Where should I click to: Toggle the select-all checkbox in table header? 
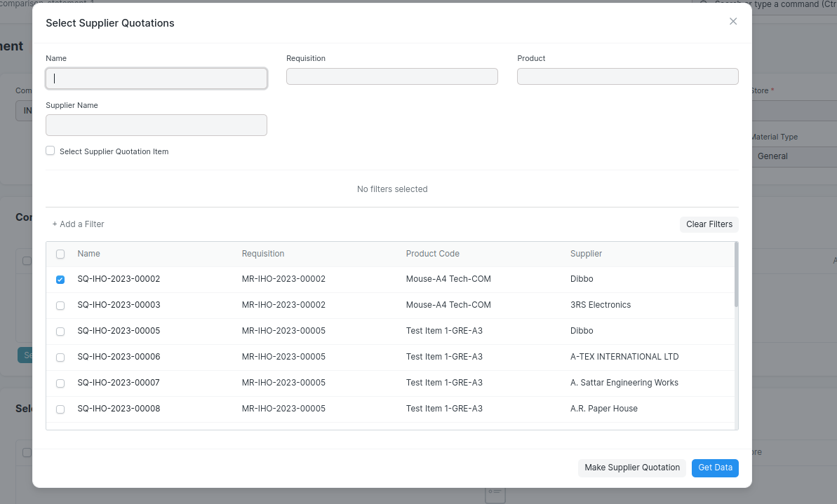60,254
